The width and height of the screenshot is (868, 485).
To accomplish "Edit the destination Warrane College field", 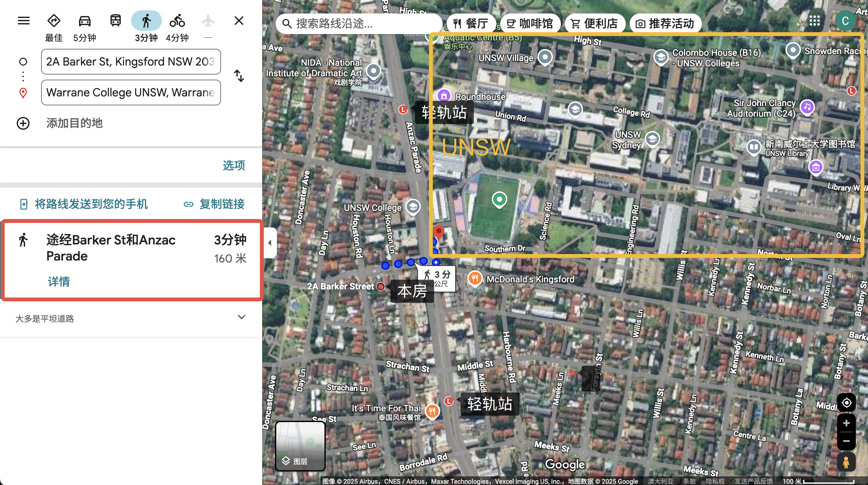I will [x=131, y=92].
